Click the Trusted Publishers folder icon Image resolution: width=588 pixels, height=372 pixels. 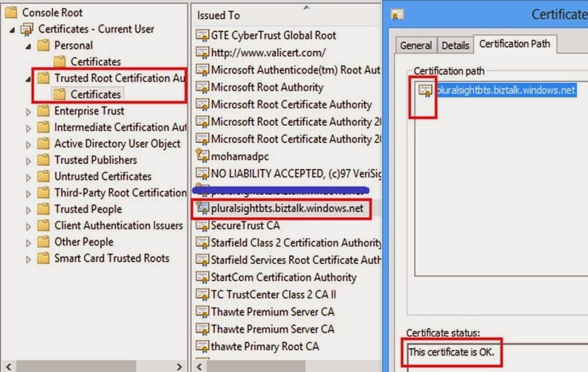click(x=43, y=160)
